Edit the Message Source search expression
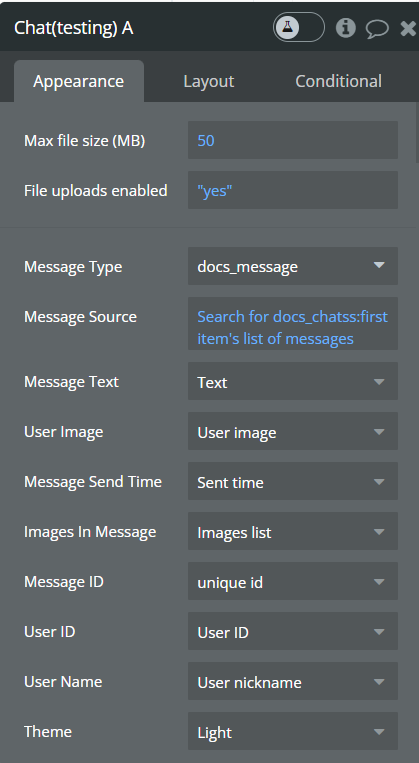Image resolution: width=419 pixels, height=763 pixels. (x=293, y=324)
